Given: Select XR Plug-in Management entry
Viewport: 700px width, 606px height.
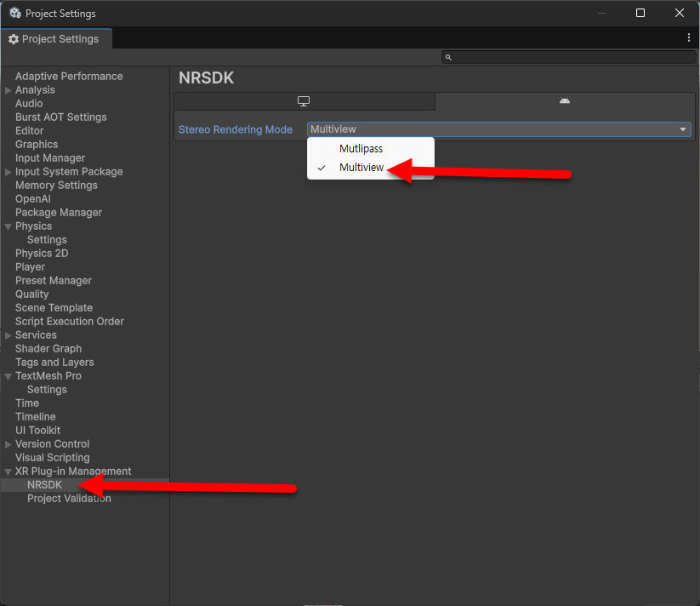Looking at the screenshot, I should (x=73, y=472).
